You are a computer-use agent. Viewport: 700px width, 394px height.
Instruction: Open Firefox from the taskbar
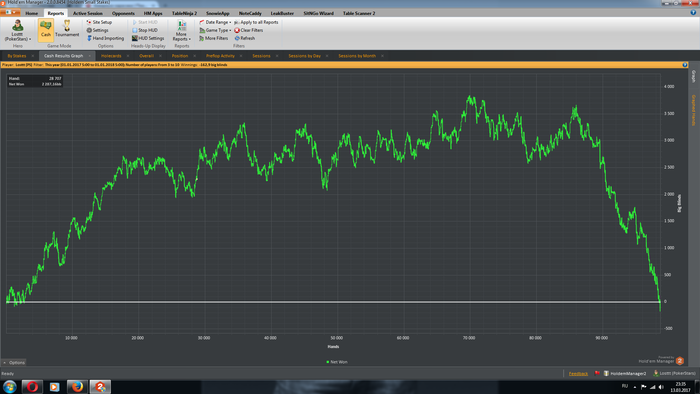(77, 386)
